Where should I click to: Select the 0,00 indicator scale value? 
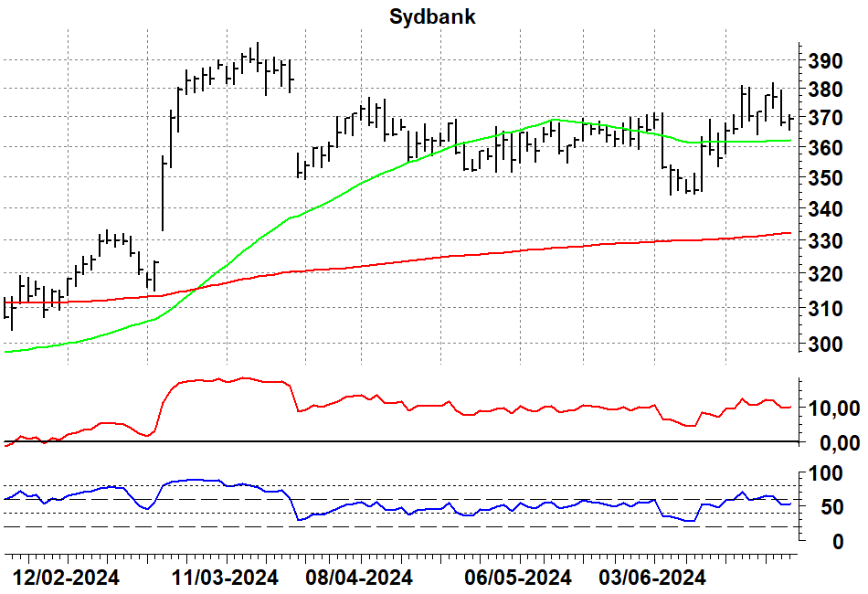coord(840,443)
